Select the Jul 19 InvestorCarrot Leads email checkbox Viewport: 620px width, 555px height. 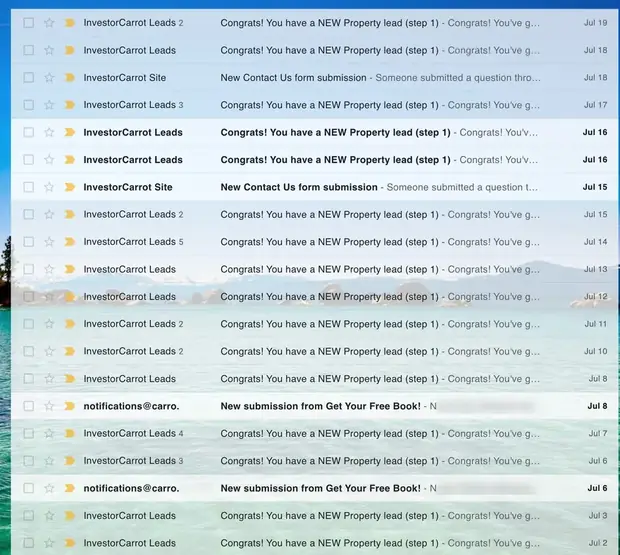point(28,23)
